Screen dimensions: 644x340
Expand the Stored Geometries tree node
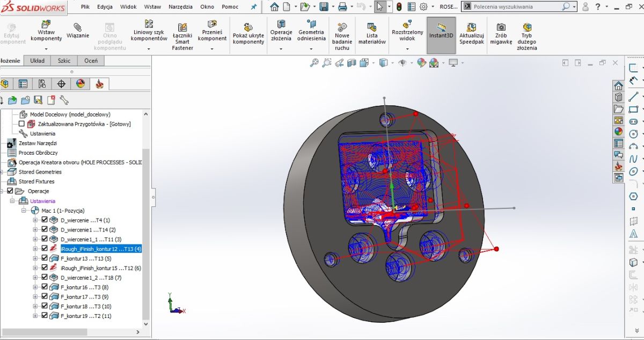(x=2, y=172)
